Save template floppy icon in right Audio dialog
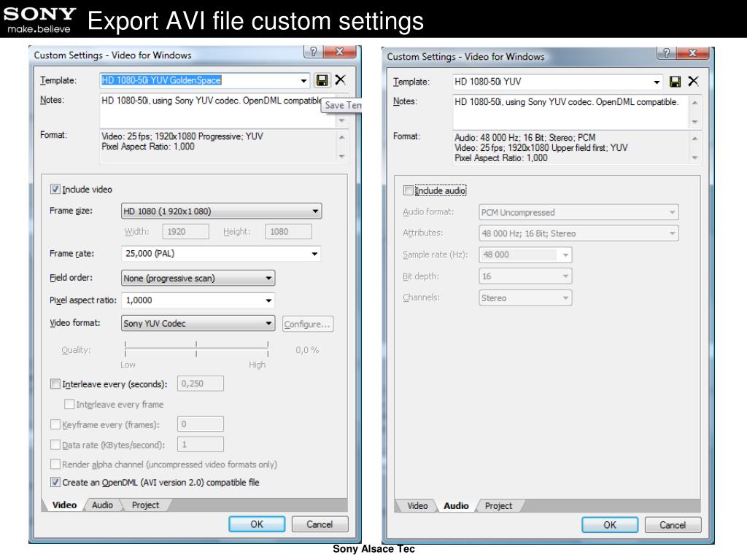The height and width of the screenshot is (560, 747). point(675,82)
